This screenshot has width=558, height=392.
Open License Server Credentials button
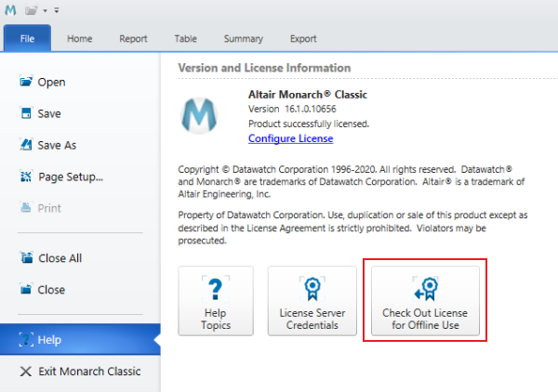(x=312, y=301)
